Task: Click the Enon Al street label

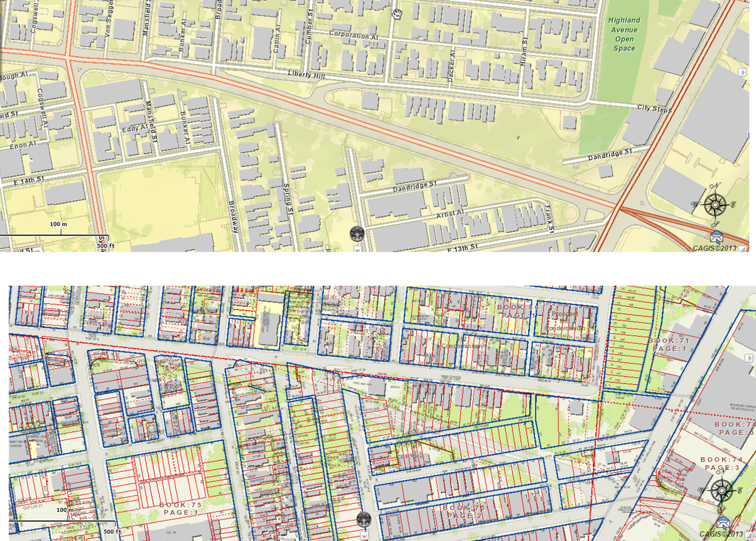Action: 23,145
